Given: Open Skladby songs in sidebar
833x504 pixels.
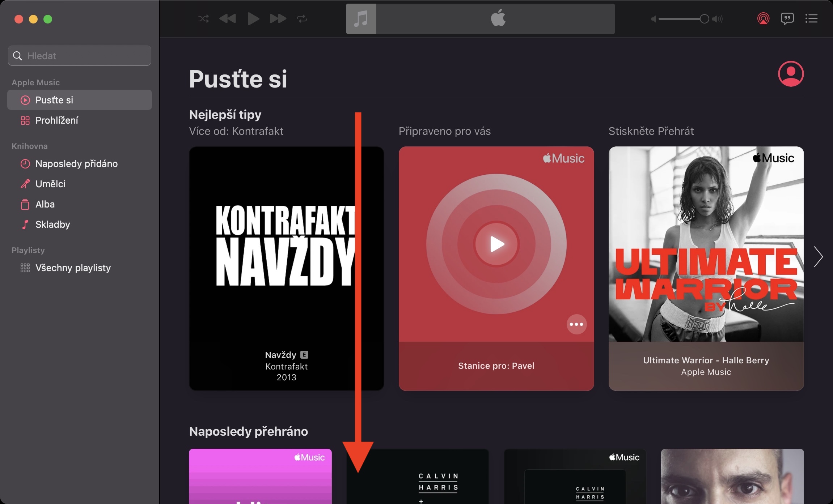Looking at the screenshot, I should coord(52,225).
